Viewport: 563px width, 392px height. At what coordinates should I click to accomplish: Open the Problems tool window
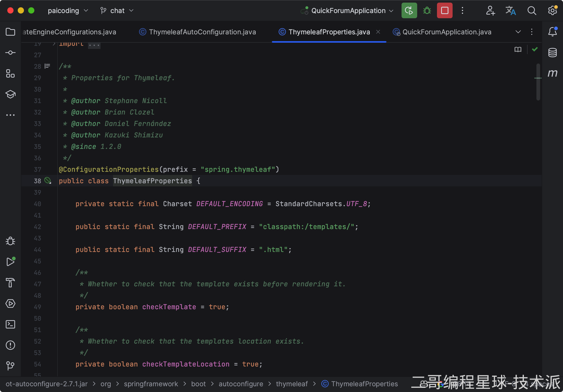pos(10,345)
